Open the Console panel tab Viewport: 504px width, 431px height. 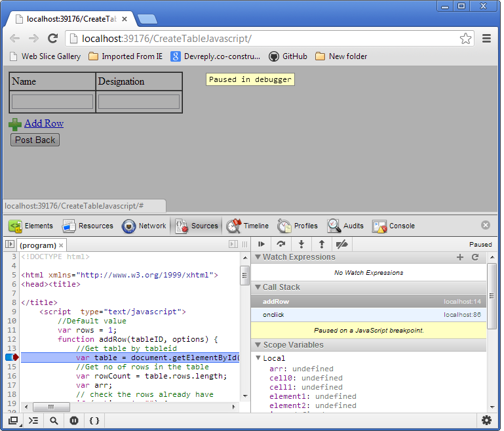coord(393,226)
